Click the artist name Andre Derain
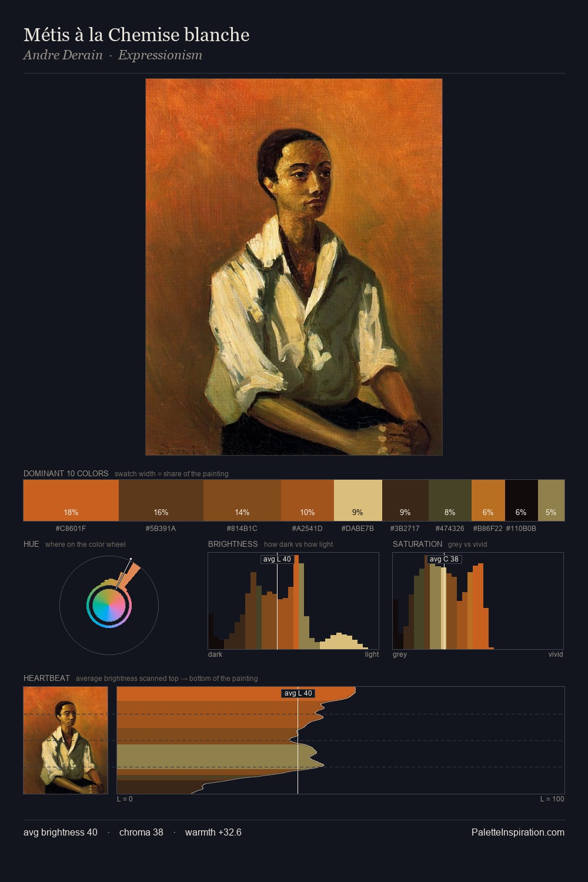Image resolution: width=588 pixels, height=882 pixels. point(63,55)
